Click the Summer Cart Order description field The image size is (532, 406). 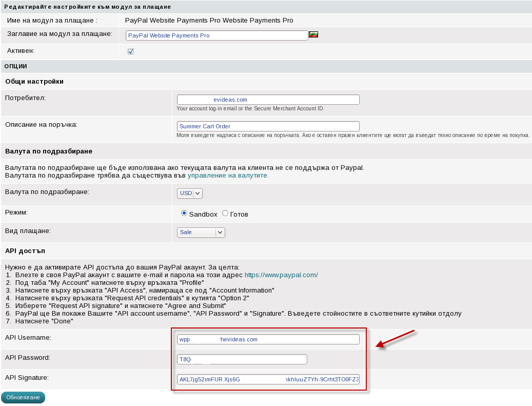click(x=268, y=126)
